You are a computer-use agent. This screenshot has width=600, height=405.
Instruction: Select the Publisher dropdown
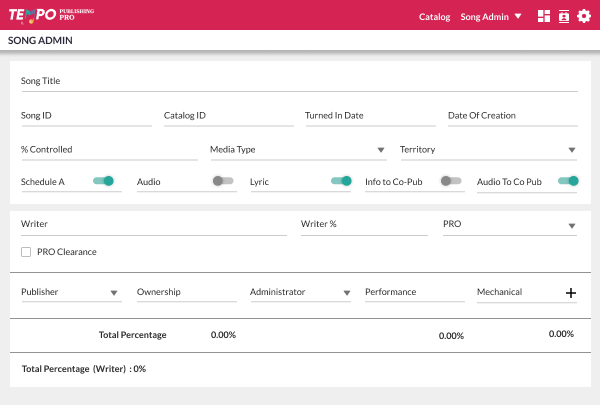(x=70, y=293)
